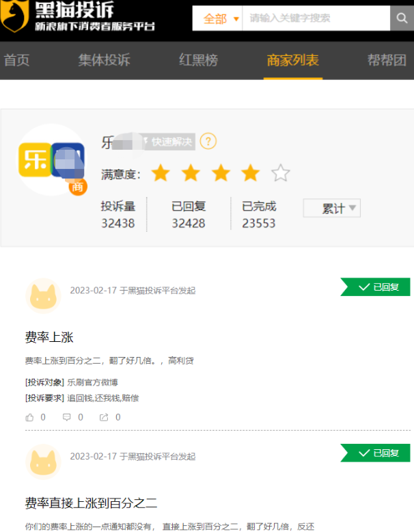This screenshot has height=532, width=414.
Task: Expand the 累计 statistics dropdown
Action: [331, 209]
